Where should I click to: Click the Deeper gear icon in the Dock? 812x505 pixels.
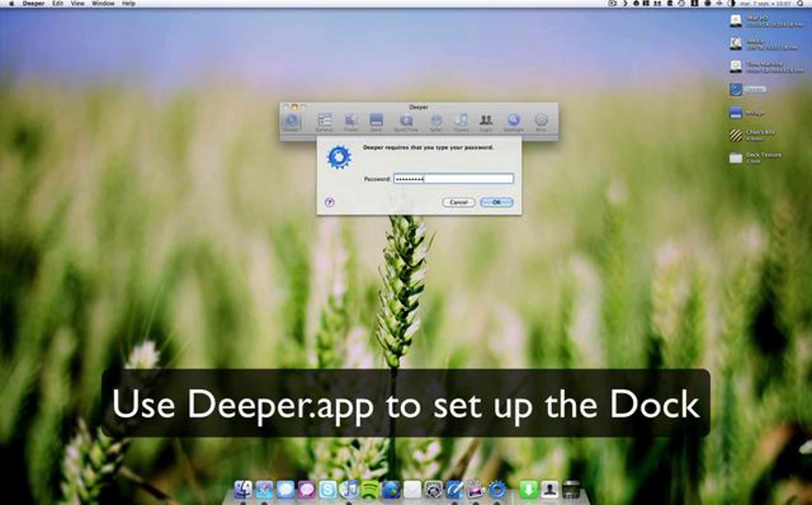(x=497, y=489)
